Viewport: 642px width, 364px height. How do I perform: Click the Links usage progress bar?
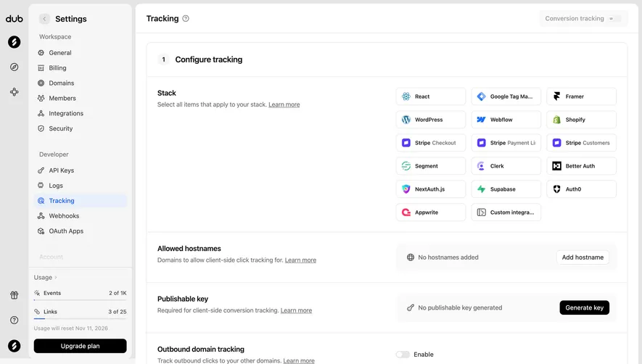coord(81,318)
